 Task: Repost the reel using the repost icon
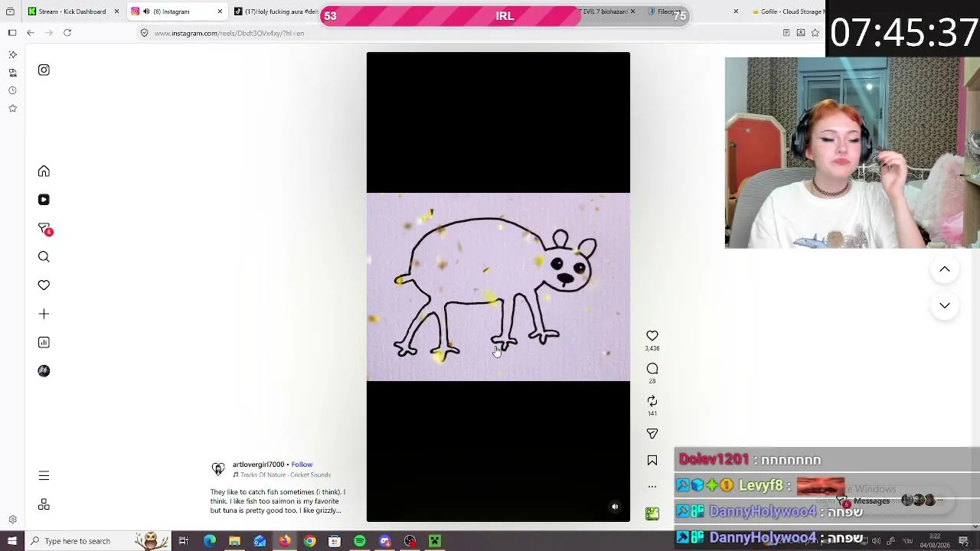pyautogui.click(x=652, y=401)
